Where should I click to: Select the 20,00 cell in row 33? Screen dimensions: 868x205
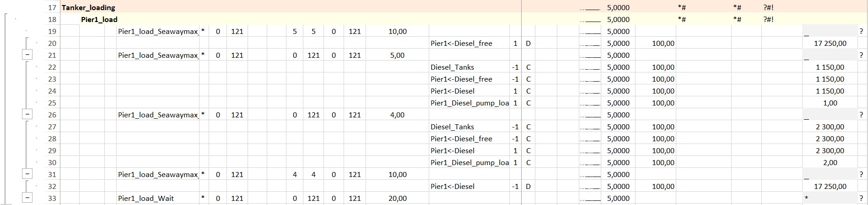pyautogui.click(x=397, y=199)
